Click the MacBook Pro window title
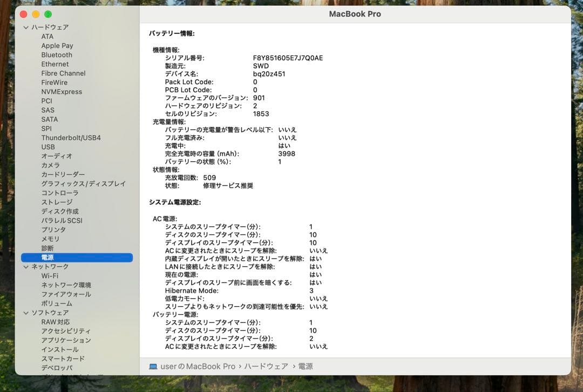 point(355,14)
